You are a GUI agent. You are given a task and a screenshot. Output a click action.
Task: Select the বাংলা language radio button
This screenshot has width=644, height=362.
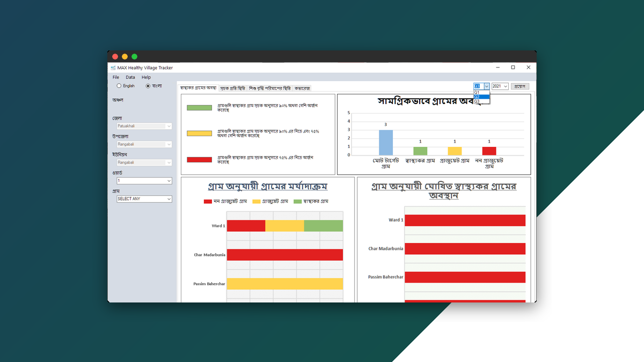pos(148,85)
